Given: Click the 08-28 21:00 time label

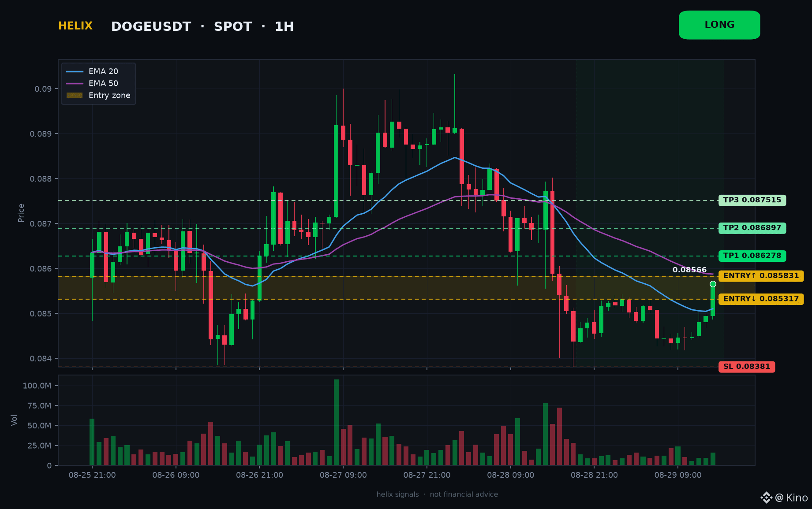Looking at the screenshot, I should [594, 475].
